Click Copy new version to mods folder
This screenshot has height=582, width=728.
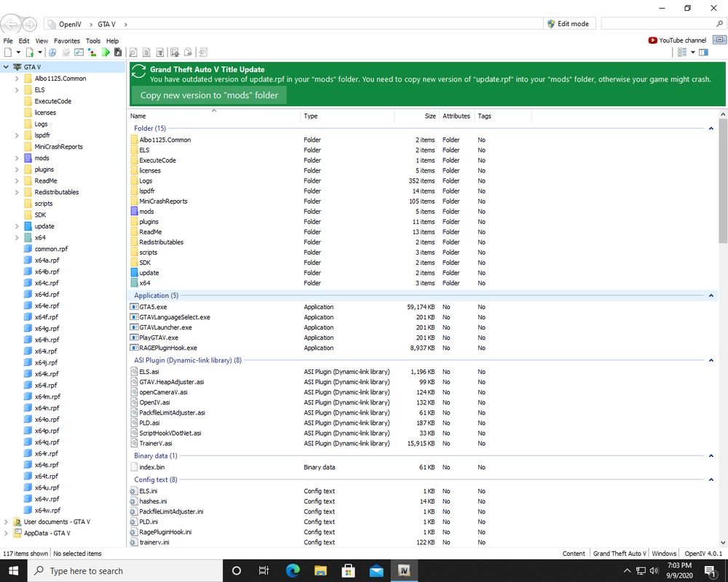click(208, 95)
